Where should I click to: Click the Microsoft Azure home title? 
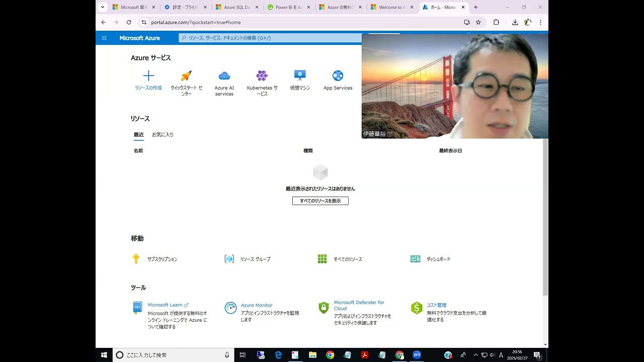[x=140, y=38]
